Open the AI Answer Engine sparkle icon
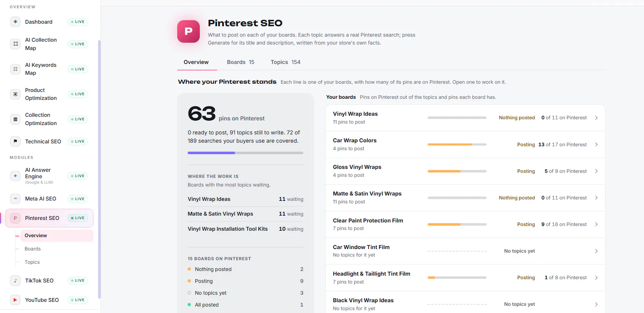The image size is (644, 313). pos(15,176)
